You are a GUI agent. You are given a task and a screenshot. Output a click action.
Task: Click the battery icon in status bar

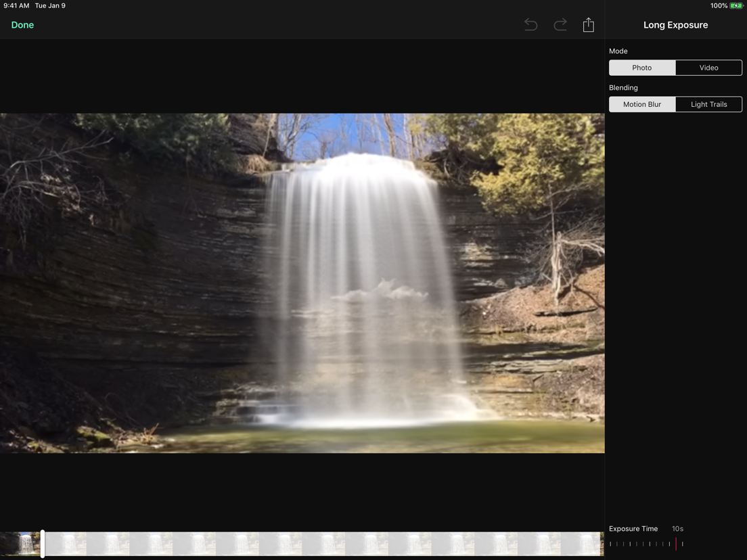(736, 5)
